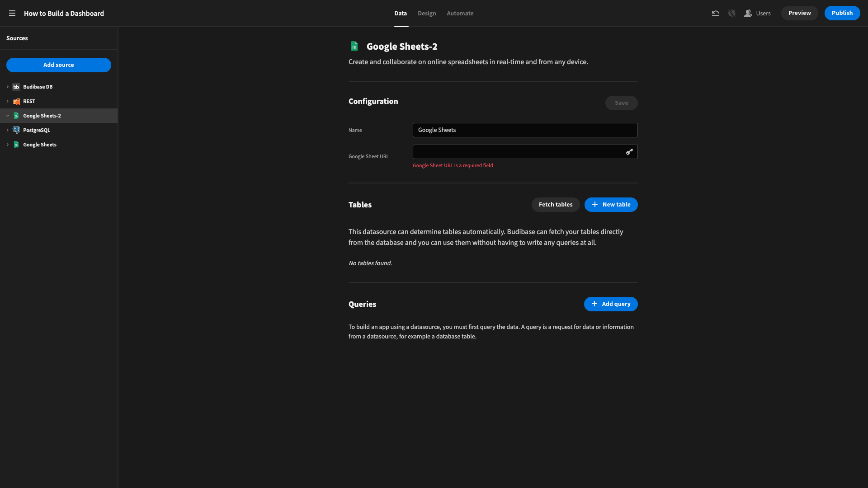Switch to the Design tab
The image size is (868, 488).
[427, 14]
